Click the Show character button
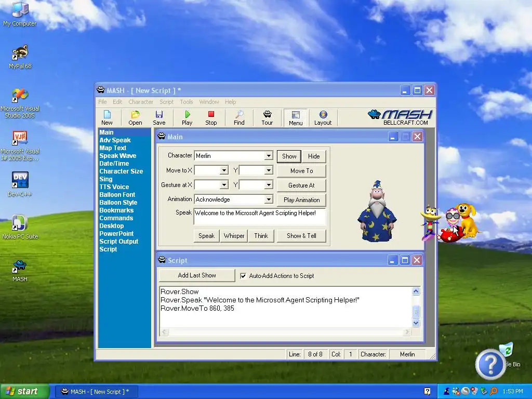532x399 pixels. 289,156
